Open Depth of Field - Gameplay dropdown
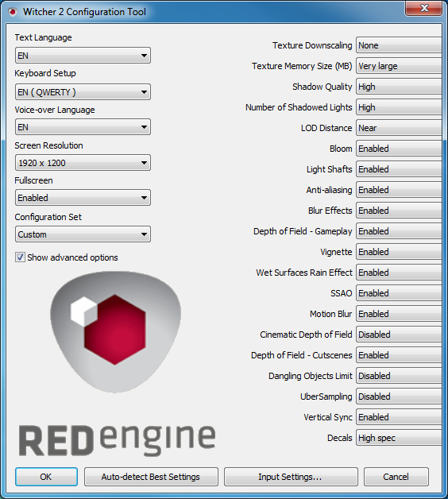 [x=399, y=231]
